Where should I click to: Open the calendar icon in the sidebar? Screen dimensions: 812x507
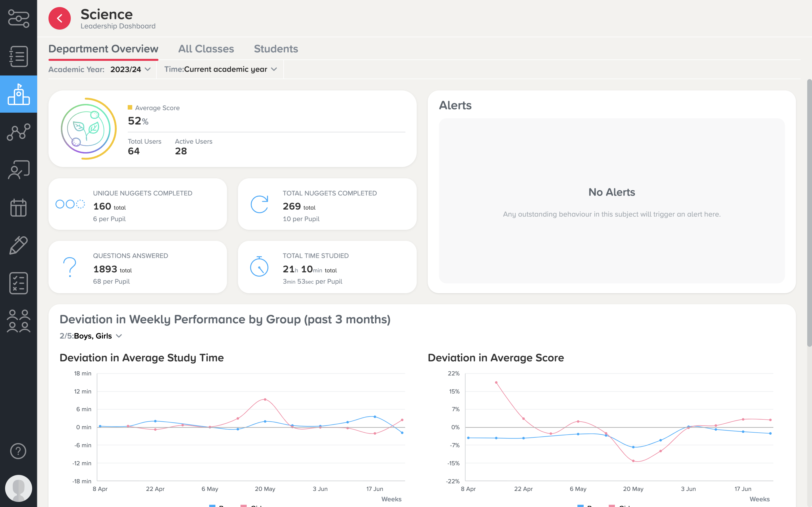(18, 208)
